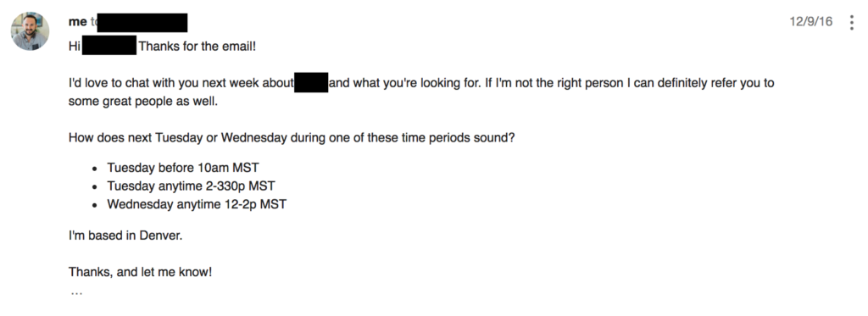Screen dimensions: 868x316
Task: Click the bullet dot beside "Tuesday before 10am"
Action: pyautogui.click(x=95, y=169)
